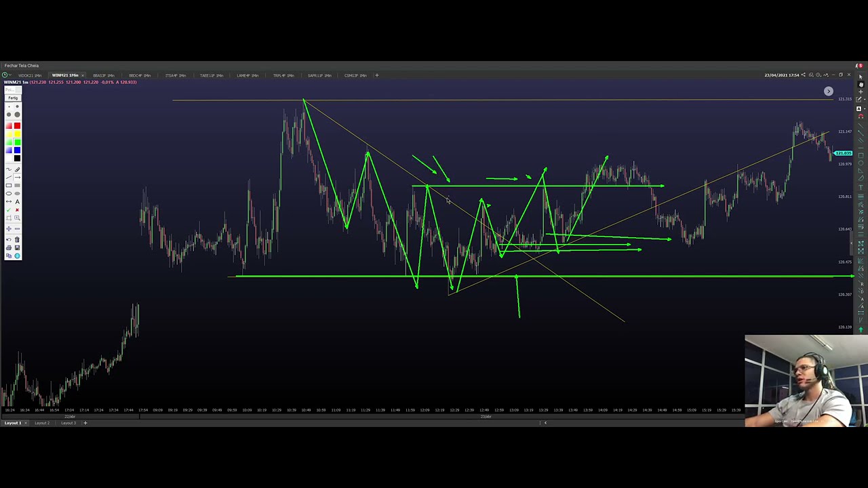Select the arrow drawing tool in palette
This screenshot has height=488, width=868.
[x=17, y=177]
